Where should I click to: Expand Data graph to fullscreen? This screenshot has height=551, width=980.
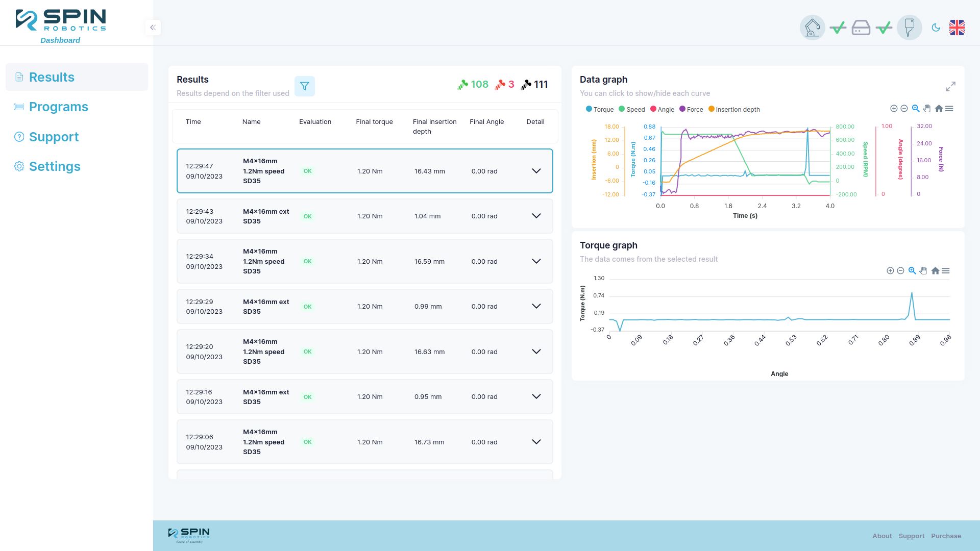[x=950, y=87]
